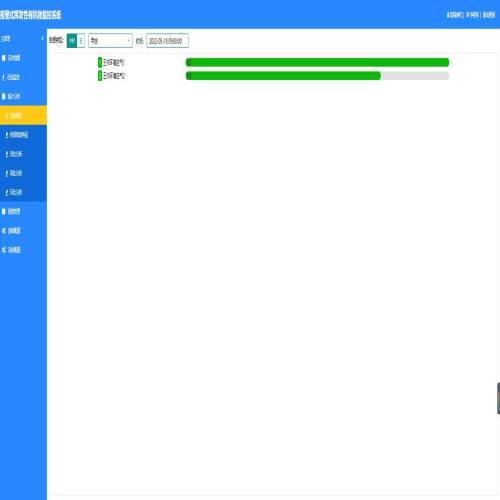Click the dropdown's arrow indicator
Image resolution: width=500 pixels, height=500 pixels.
[x=129, y=41]
